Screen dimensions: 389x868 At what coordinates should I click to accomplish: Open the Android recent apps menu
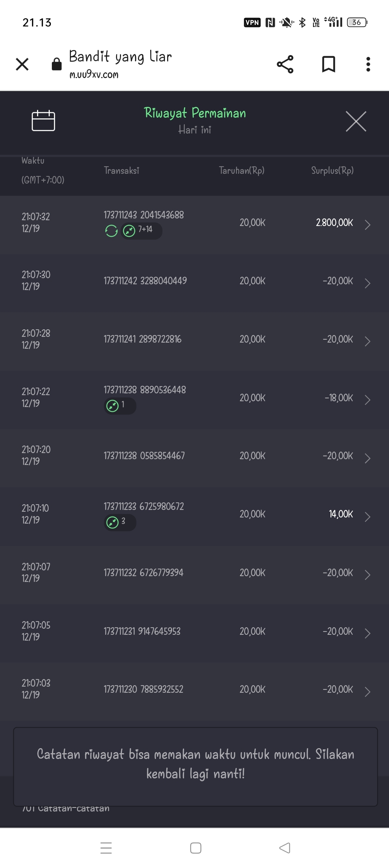(x=106, y=848)
